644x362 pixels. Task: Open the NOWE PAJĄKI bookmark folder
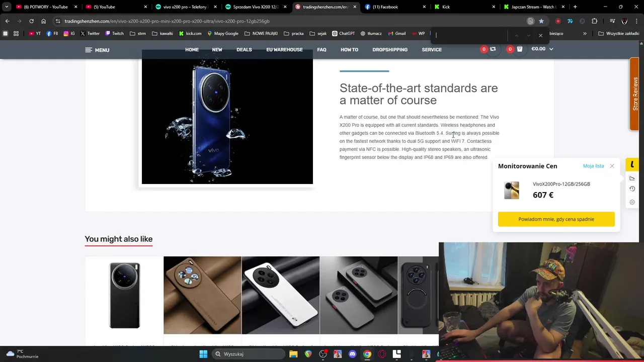pyautogui.click(x=261, y=34)
